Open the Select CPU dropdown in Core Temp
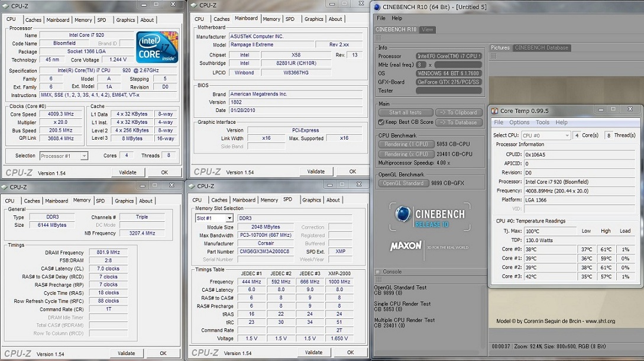644x361 pixels. 545,136
